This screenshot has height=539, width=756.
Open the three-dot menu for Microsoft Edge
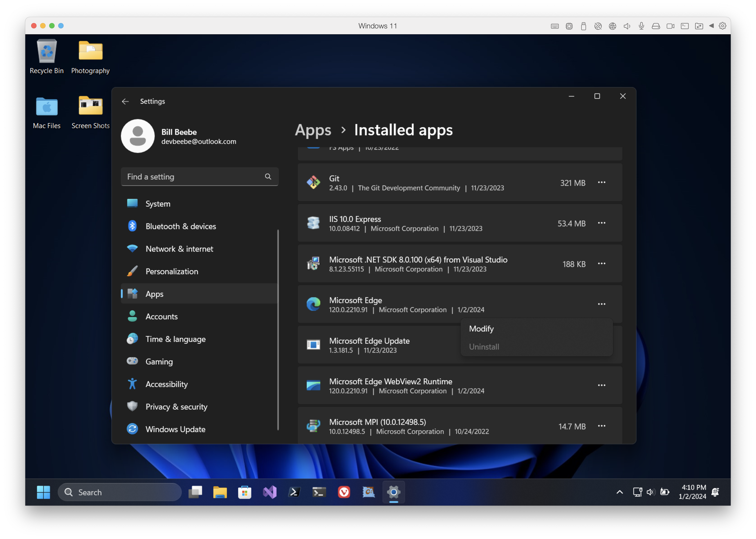click(602, 304)
